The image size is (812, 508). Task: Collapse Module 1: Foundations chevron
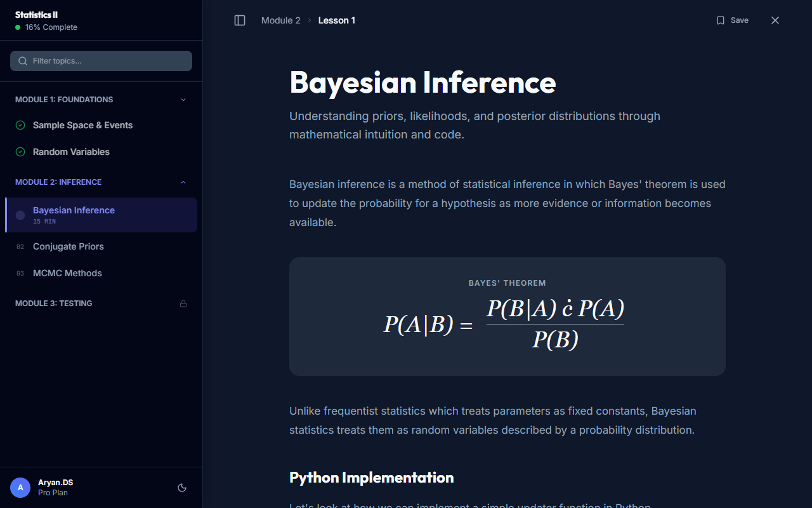point(183,100)
